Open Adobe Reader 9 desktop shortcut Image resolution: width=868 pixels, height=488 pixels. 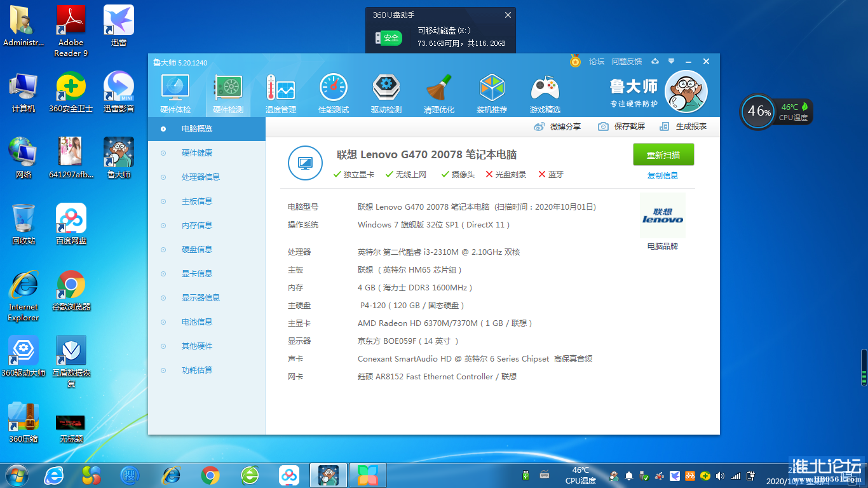click(x=71, y=32)
